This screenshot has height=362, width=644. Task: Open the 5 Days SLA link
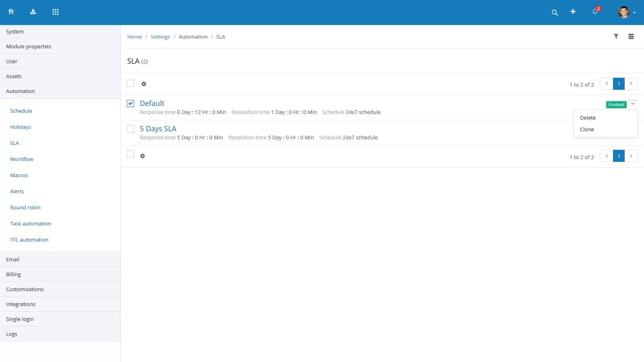pyautogui.click(x=158, y=129)
